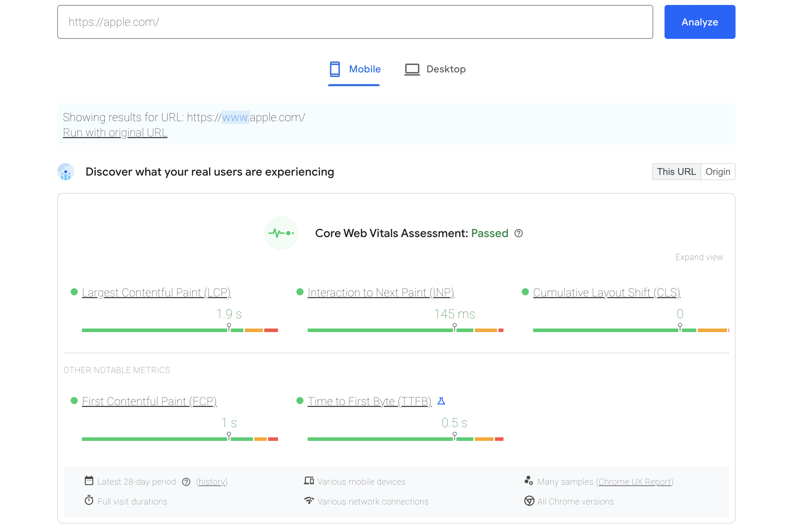This screenshot has height=532, width=797.
Task: Click the Core Web Vitals help icon
Action: (x=518, y=233)
